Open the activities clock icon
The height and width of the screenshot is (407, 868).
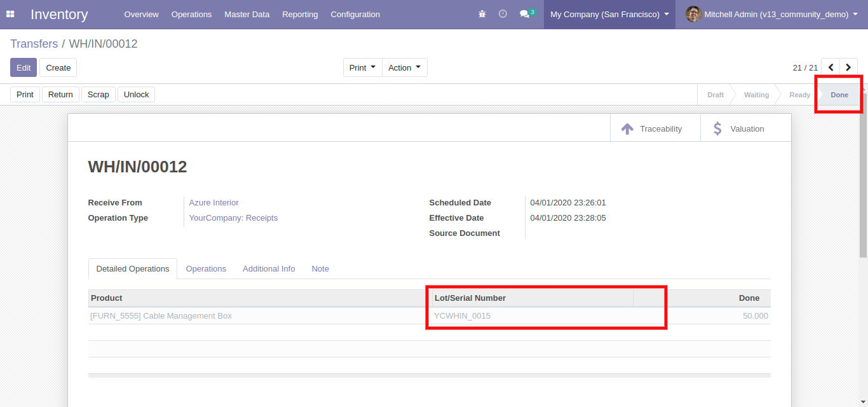(503, 14)
